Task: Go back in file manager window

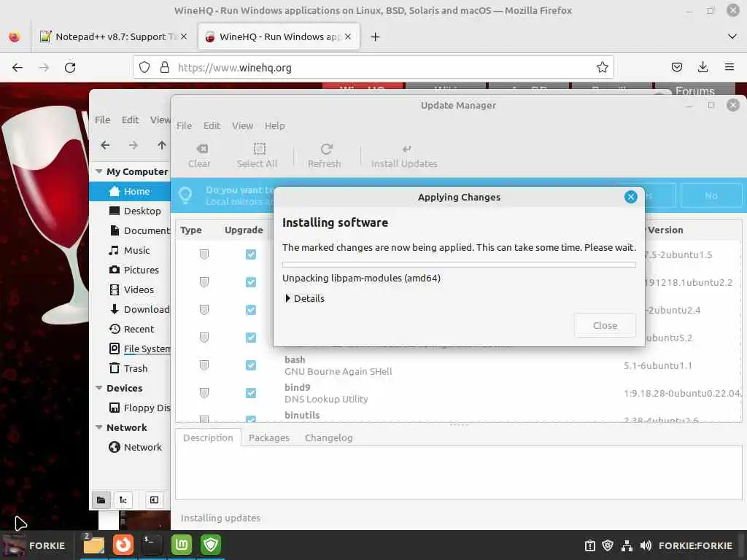Action: click(105, 145)
